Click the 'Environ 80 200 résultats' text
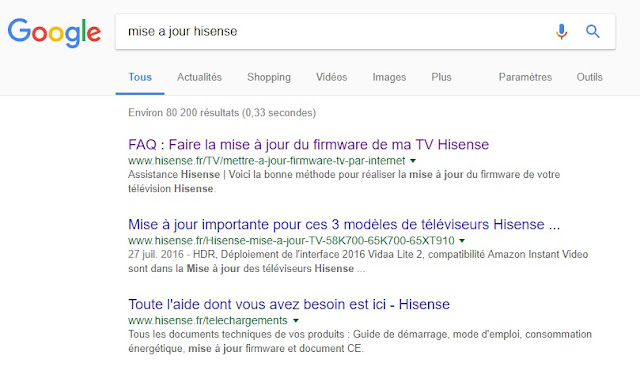 tap(222, 113)
